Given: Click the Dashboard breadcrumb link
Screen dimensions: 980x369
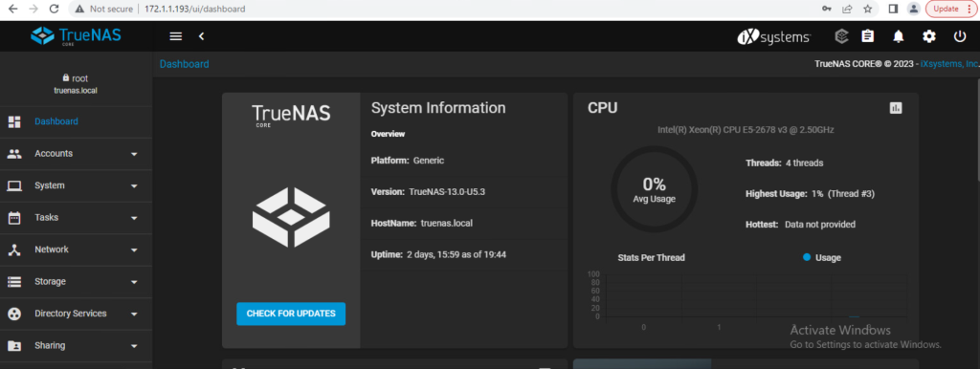Looking at the screenshot, I should (x=185, y=64).
